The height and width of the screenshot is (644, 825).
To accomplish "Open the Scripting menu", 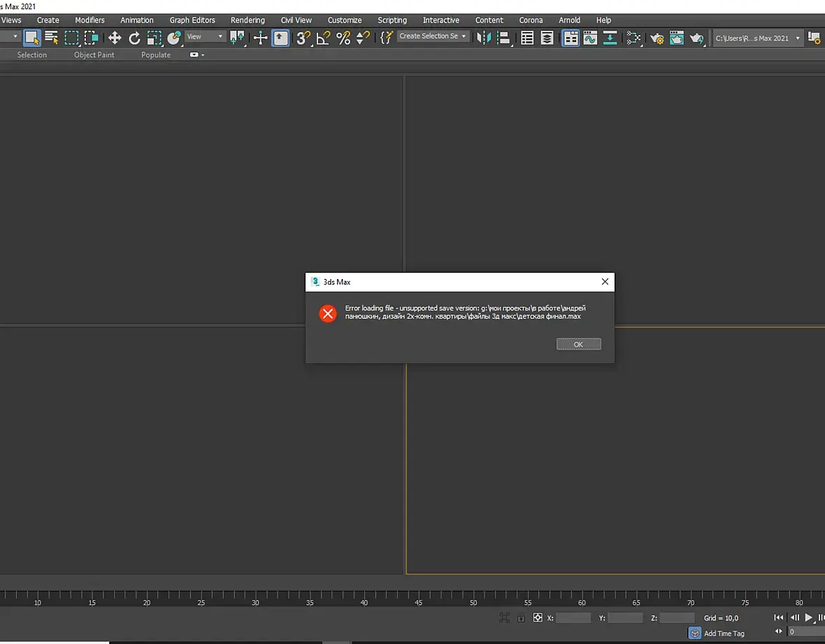I will click(392, 20).
